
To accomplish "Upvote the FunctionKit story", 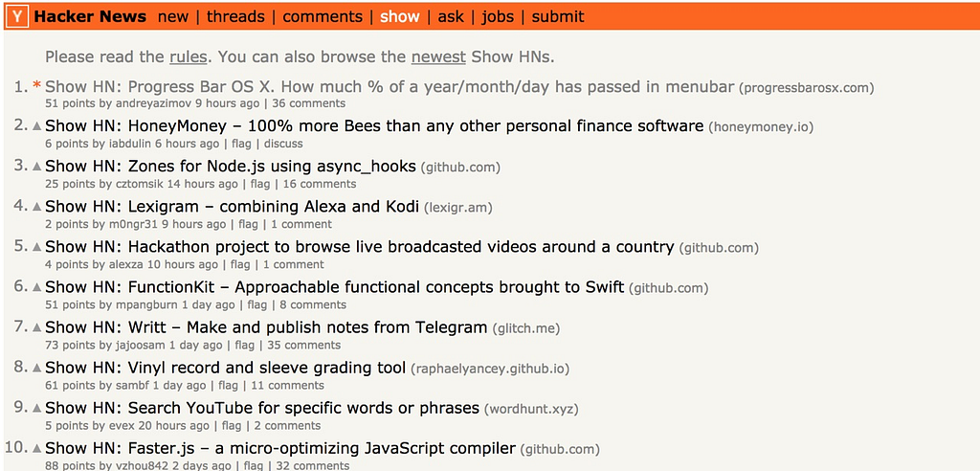I will (37, 287).
